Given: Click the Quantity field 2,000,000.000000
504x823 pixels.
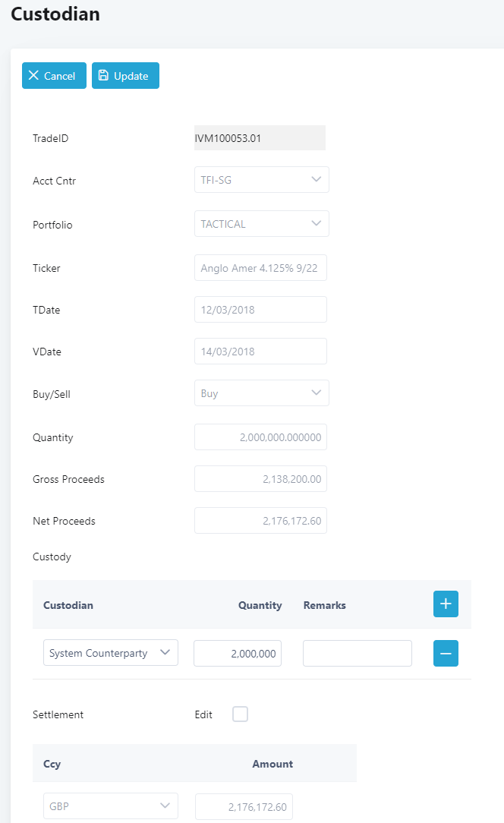Looking at the screenshot, I should (260, 437).
